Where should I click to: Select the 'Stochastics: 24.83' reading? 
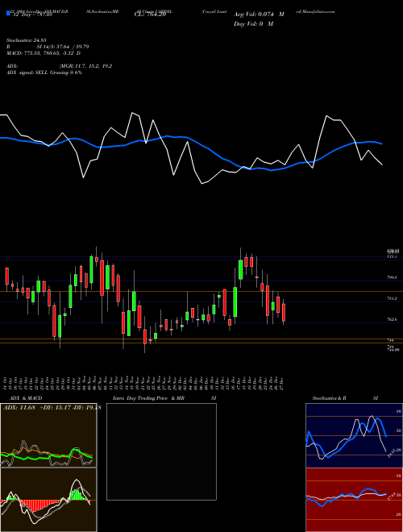click(x=28, y=40)
